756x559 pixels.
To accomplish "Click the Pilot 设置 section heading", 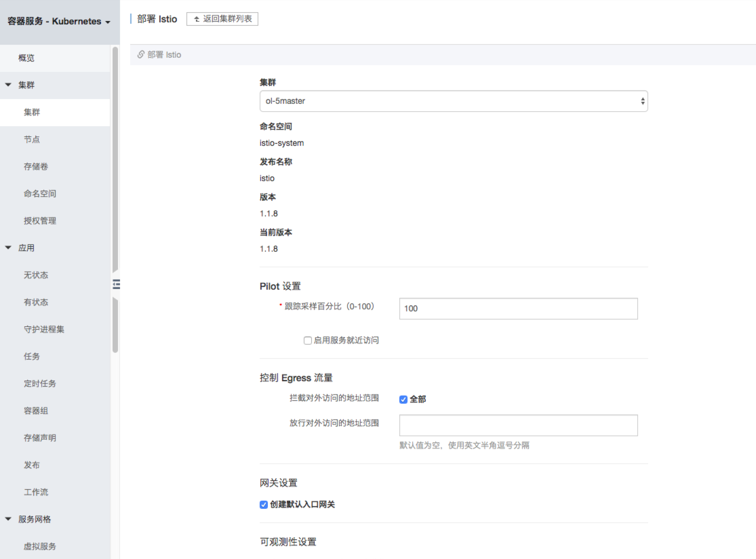I will coord(280,286).
